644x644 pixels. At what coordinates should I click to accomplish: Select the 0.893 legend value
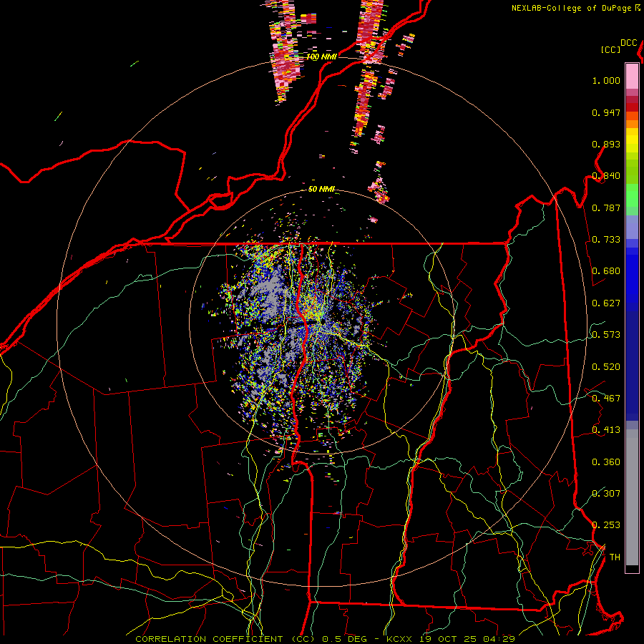pyautogui.click(x=606, y=144)
